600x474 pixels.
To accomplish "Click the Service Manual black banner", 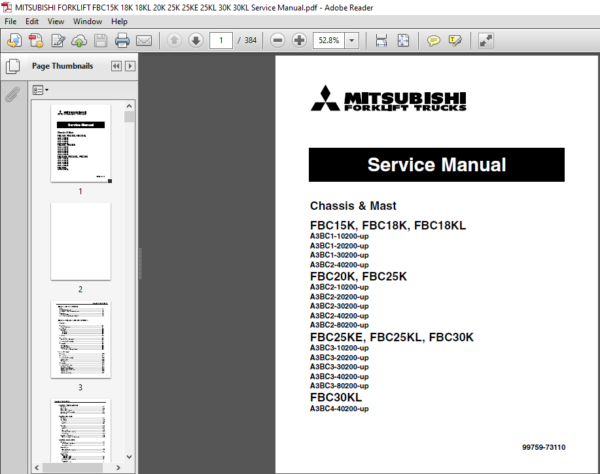I will pyautogui.click(x=437, y=165).
